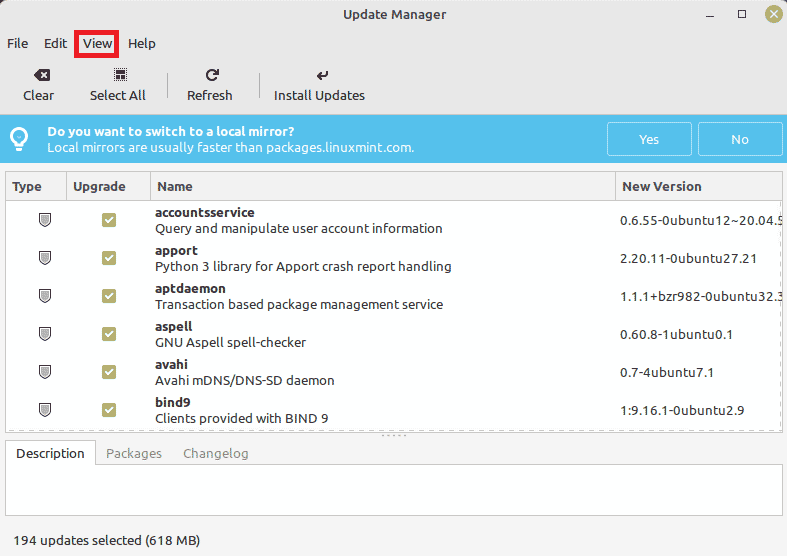Click version 0.7-4ubuntu7.1
Screen dimensions: 787x556
pyautogui.click(x=667, y=372)
